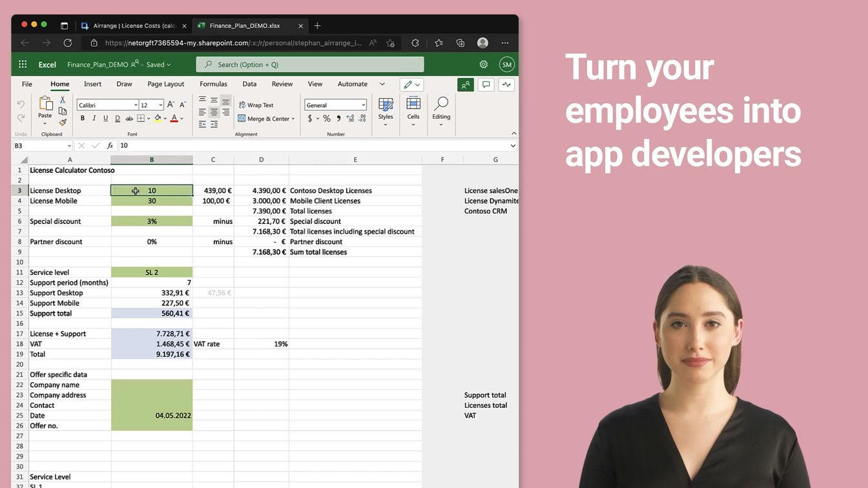Click the Increase Decimal icon
Screen dimensions: 868x488
(x=350, y=119)
